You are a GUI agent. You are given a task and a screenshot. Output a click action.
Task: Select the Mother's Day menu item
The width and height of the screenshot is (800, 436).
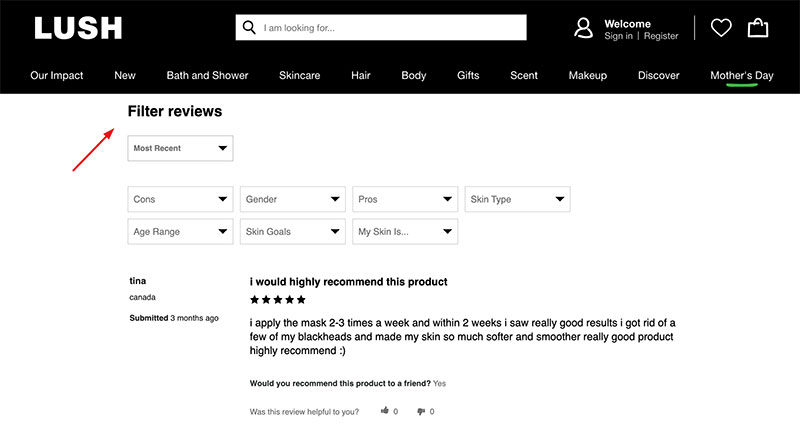tap(742, 75)
